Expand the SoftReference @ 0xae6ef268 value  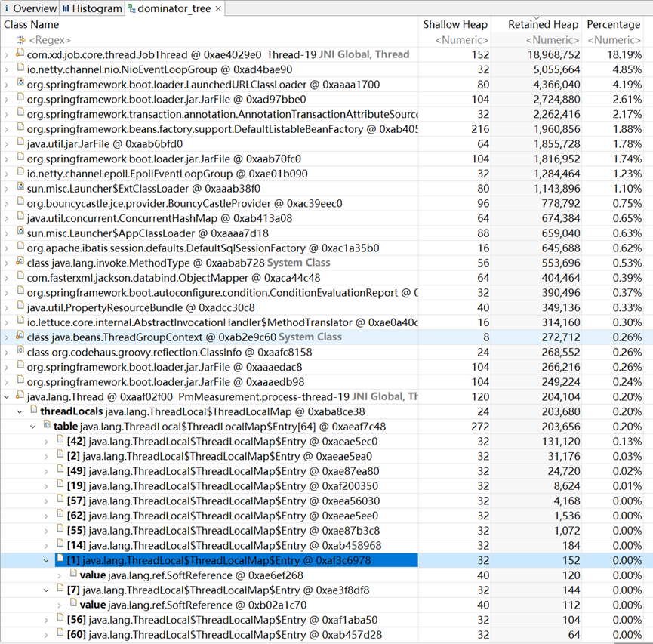pos(60,576)
